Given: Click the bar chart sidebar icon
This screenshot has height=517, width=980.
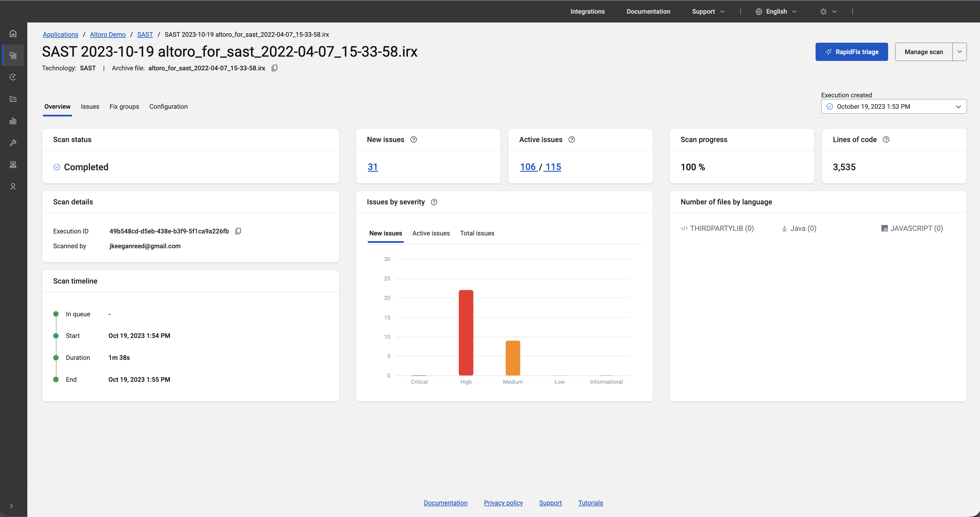Looking at the screenshot, I should click(13, 121).
